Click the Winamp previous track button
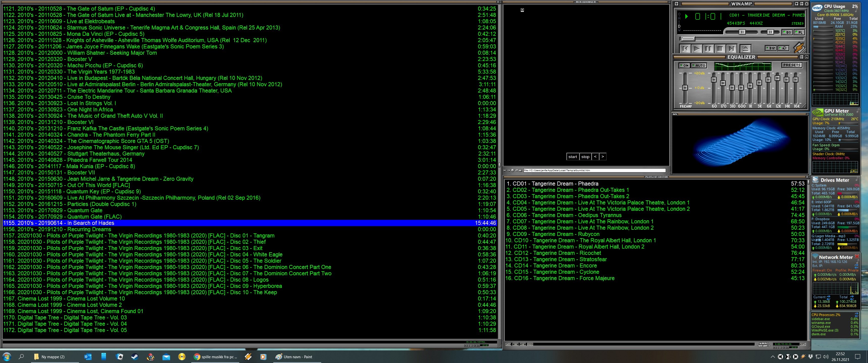 [685, 49]
